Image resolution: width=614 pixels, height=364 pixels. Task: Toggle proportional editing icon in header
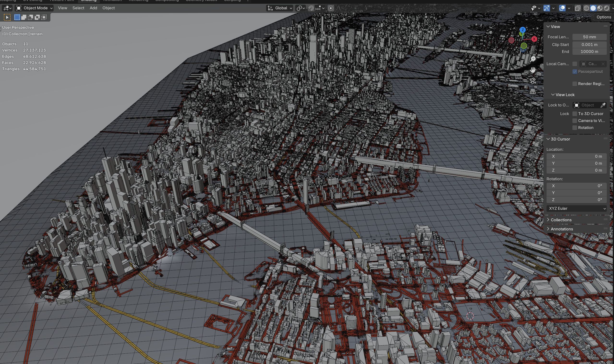coord(331,8)
